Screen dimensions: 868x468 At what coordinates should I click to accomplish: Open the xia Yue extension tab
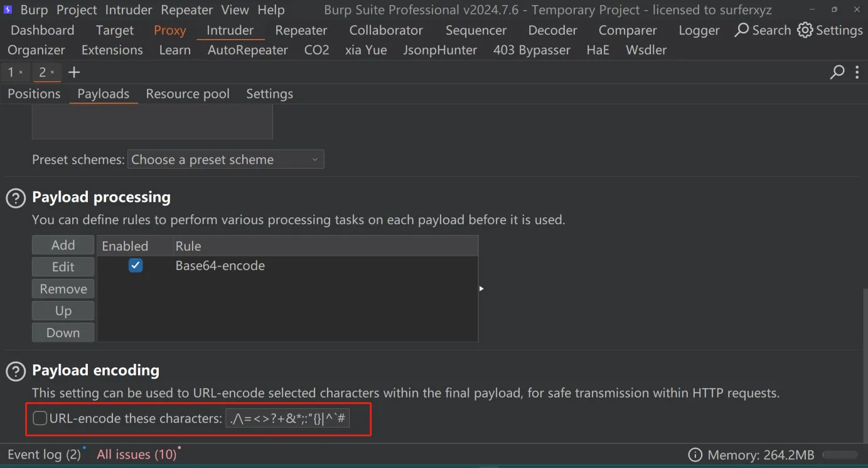(366, 50)
